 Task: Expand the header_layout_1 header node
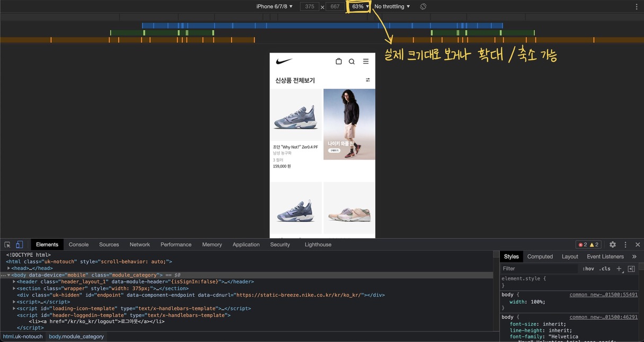click(x=14, y=282)
